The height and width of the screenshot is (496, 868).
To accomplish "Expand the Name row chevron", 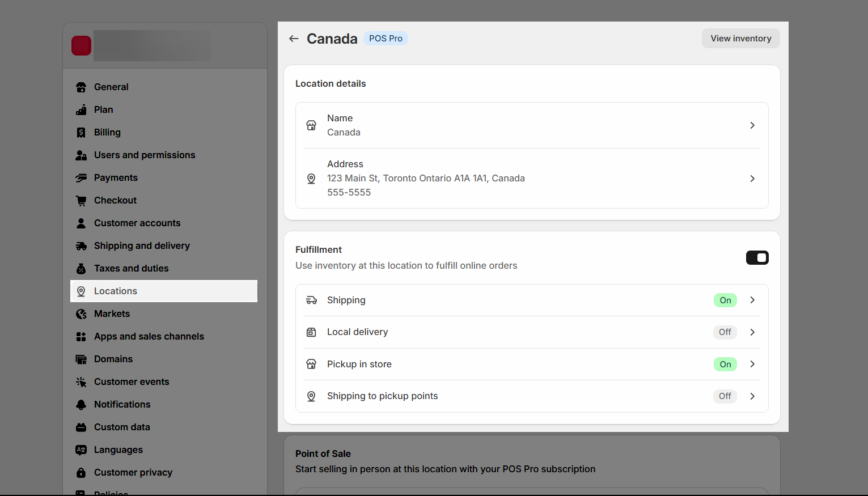I will (x=752, y=125).
